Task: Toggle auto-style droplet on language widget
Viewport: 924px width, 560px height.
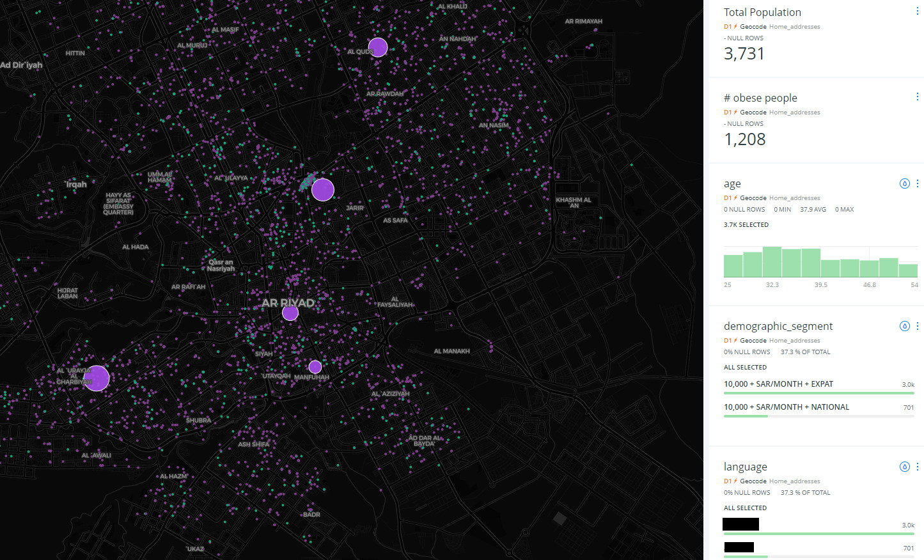Action: 904,467
